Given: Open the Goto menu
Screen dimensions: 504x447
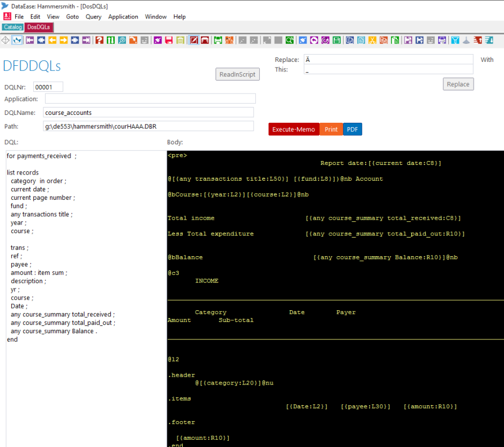Looking at the screenshot, I should (x=73, y=17).
